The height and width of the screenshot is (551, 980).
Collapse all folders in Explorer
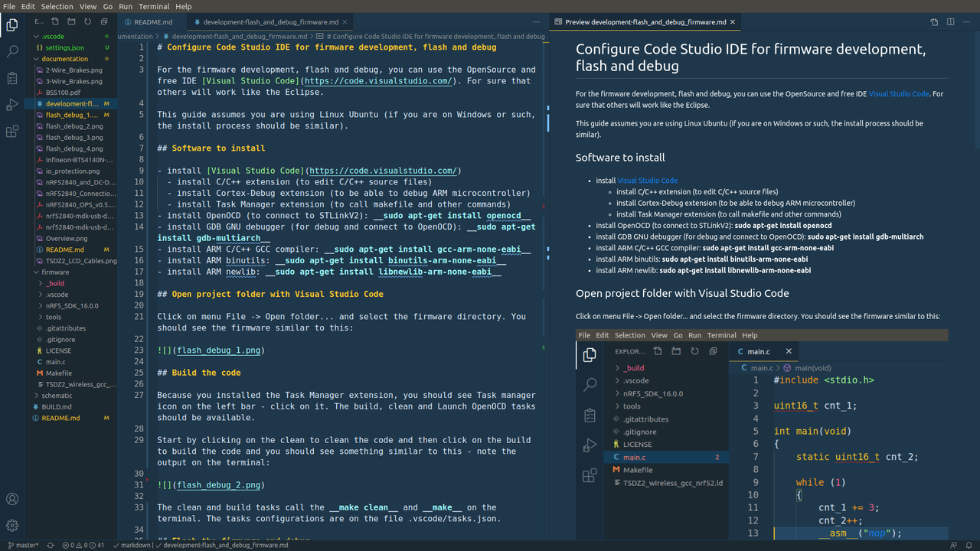click(x=105, y=22)
